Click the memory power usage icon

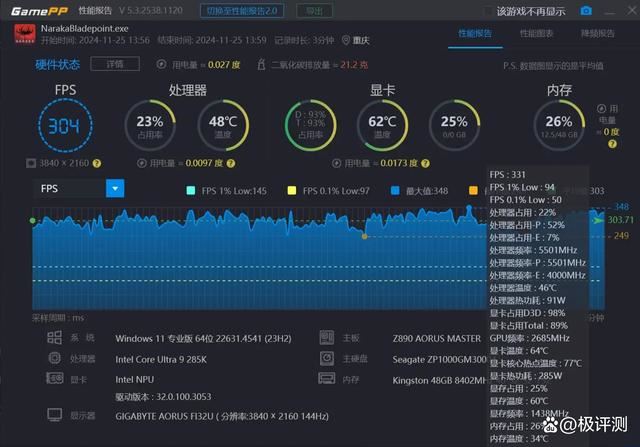tap(601, 109)
